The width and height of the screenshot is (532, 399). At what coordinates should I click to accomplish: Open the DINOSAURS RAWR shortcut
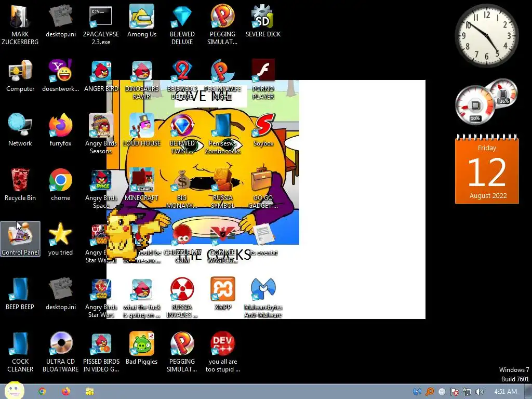(x=142, y=79)
